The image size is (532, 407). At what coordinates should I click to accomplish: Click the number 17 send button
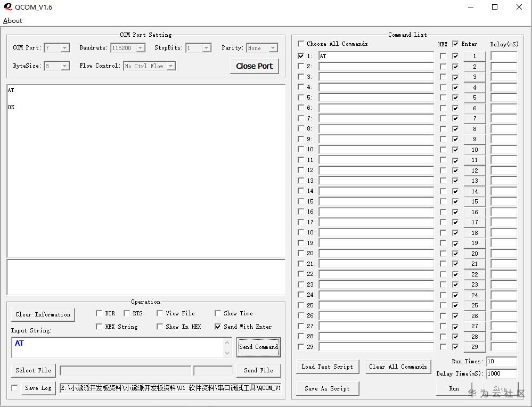point(474,222)
